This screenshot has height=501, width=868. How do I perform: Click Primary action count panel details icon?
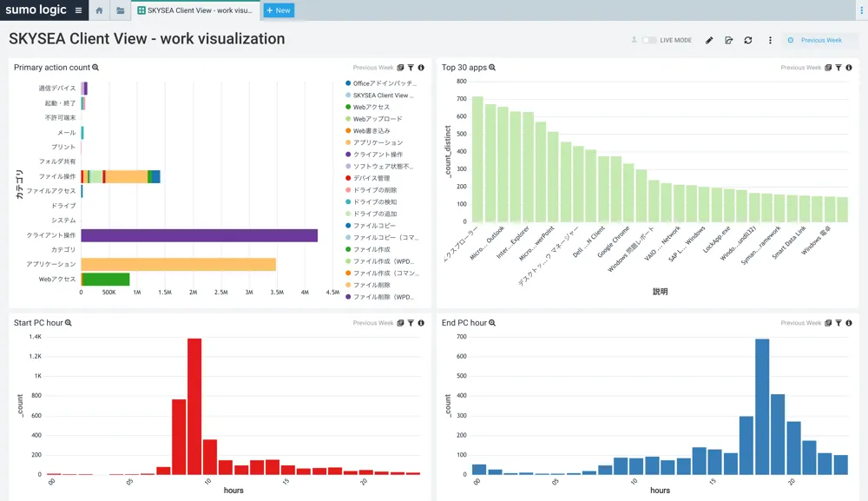tap(400, 68)
